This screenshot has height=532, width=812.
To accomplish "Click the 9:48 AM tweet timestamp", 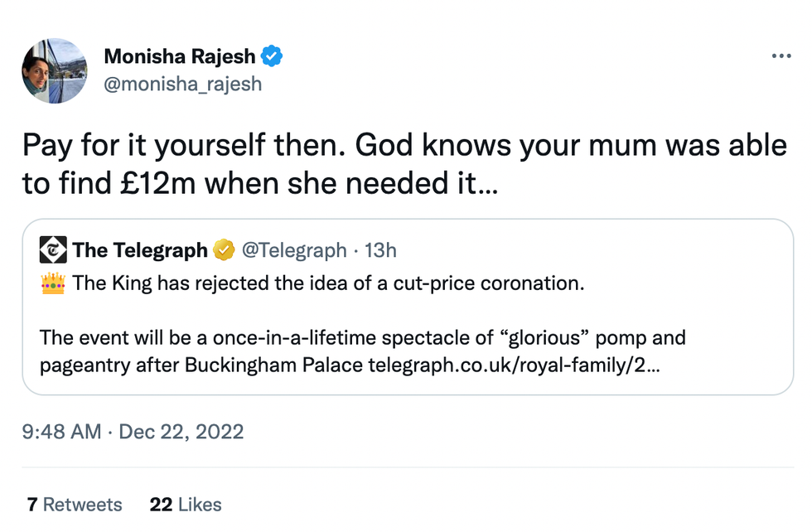I will point(62,432).
